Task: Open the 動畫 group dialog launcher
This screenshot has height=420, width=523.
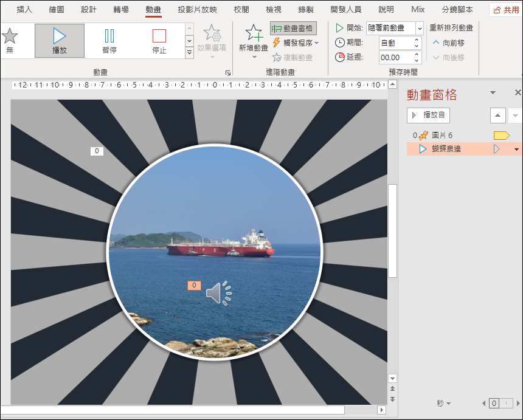Action: coord(228,73)
